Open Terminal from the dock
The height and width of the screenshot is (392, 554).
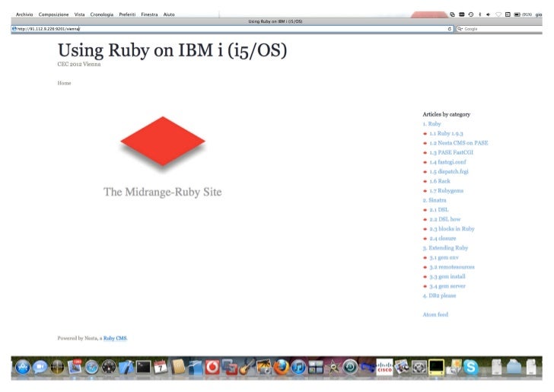[143, 367]
